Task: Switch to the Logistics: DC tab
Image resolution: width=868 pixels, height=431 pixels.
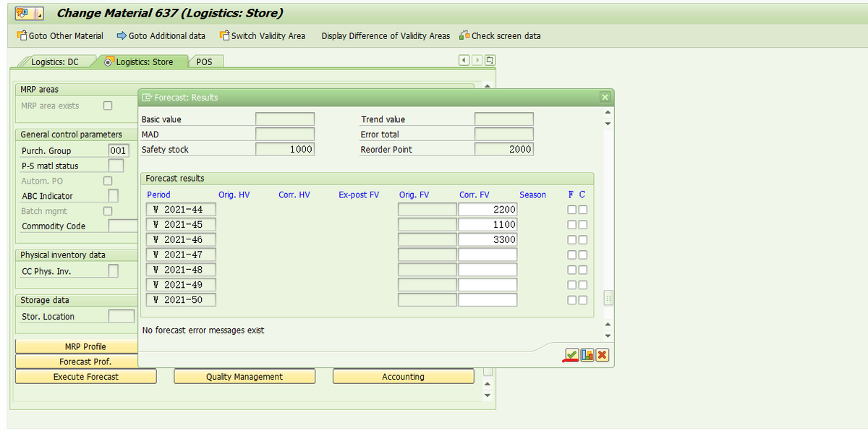Action: pos(54,62)
